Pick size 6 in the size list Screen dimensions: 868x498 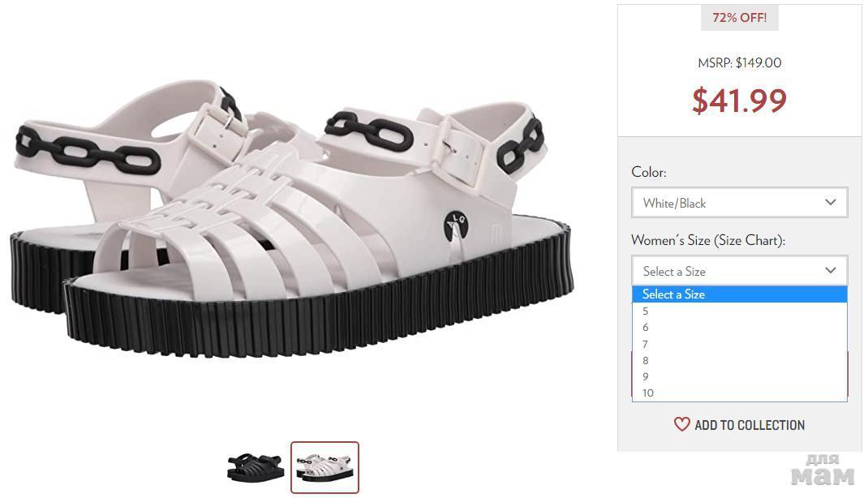click(647, 328)
